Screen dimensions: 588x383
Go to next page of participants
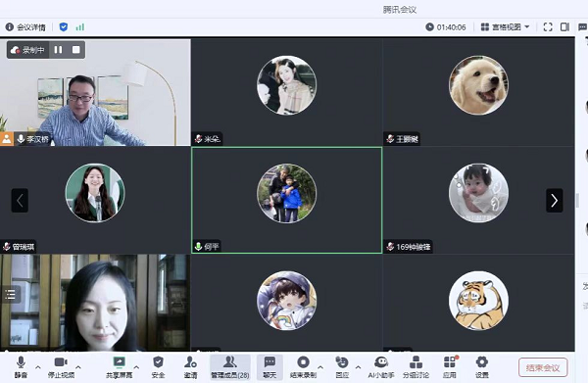point(555,201)
